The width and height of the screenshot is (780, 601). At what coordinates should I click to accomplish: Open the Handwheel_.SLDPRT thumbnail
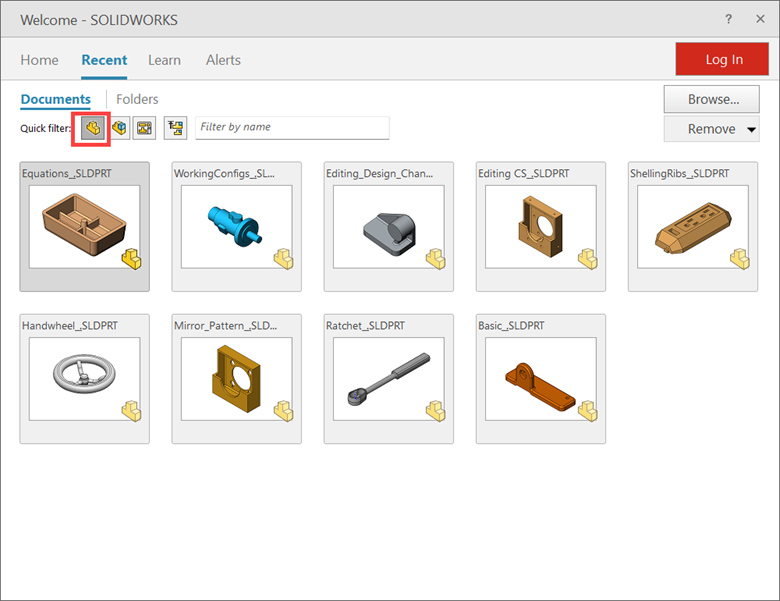[x=85, y=379]
